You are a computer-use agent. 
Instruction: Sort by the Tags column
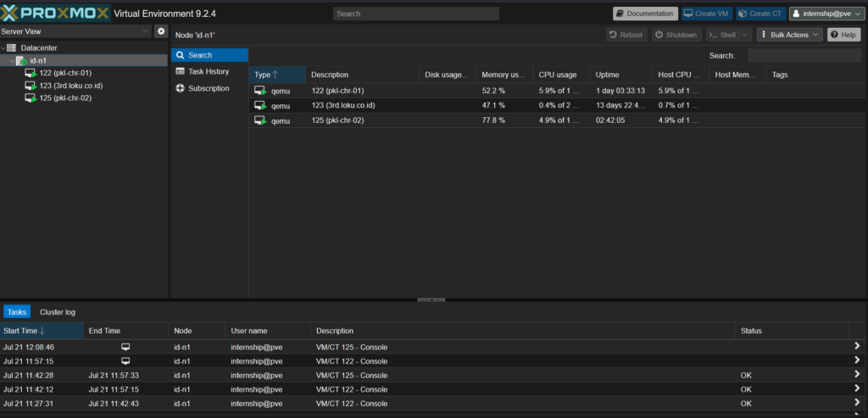pyautogui.click(x=816, y=75)
